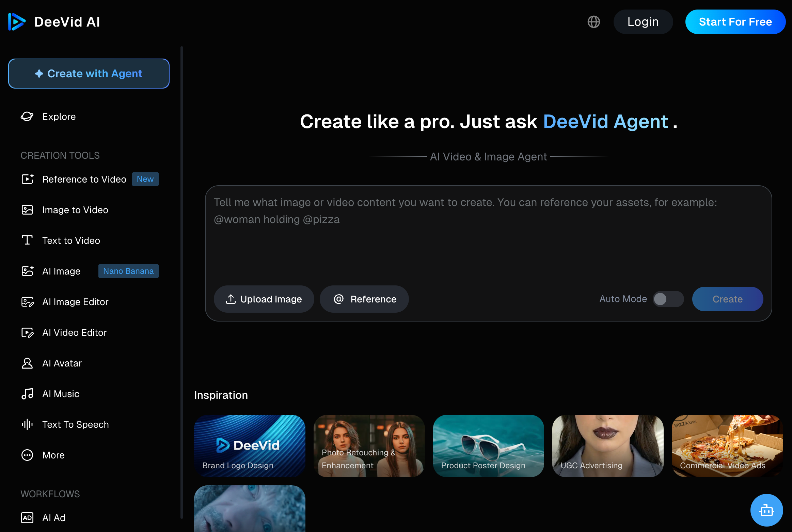The width and height of the screenshot is (792, 532).
Task: Open the chatbot robot floating button
Action: point(767,510)
